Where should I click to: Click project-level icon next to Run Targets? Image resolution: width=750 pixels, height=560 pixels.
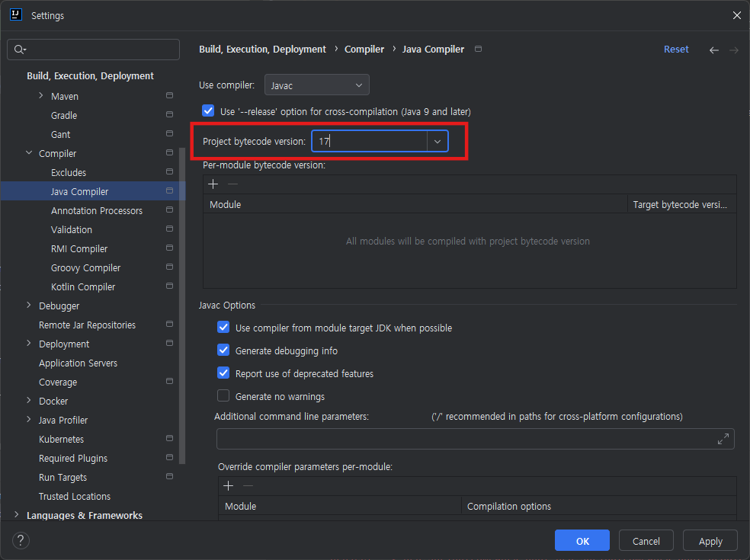(169, 476)
